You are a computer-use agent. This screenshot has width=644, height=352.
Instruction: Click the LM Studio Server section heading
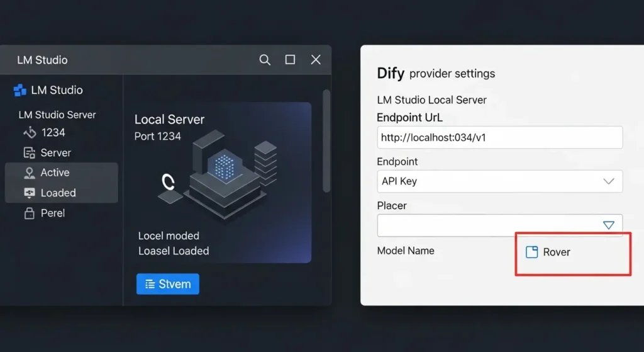57,115
